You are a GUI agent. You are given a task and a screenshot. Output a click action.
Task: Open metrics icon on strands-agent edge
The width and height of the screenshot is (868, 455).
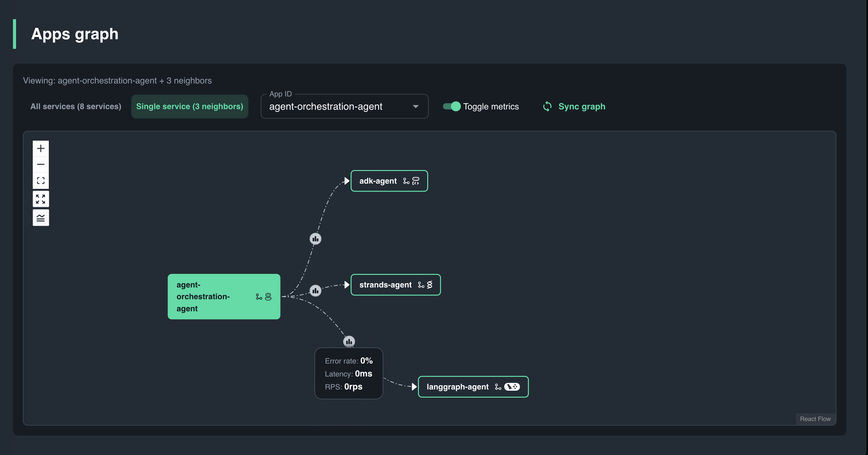point(315,291)
